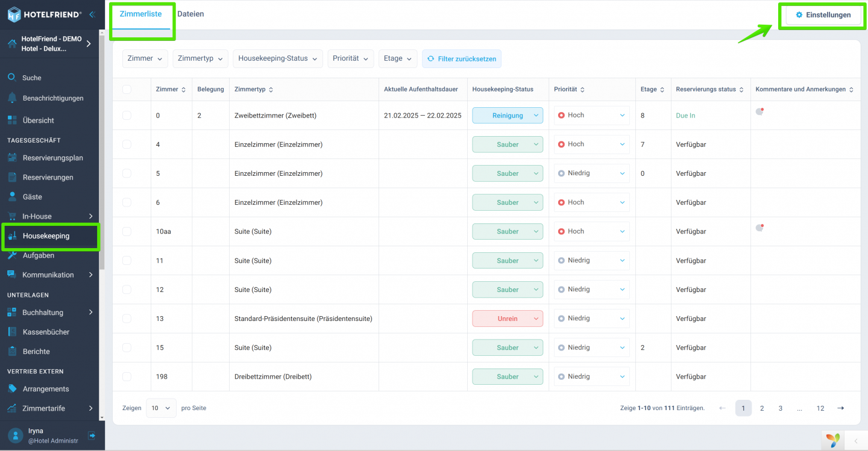
Task: Sort by Kommentare und Anmerkungen column
Action: tap(805, 90)
